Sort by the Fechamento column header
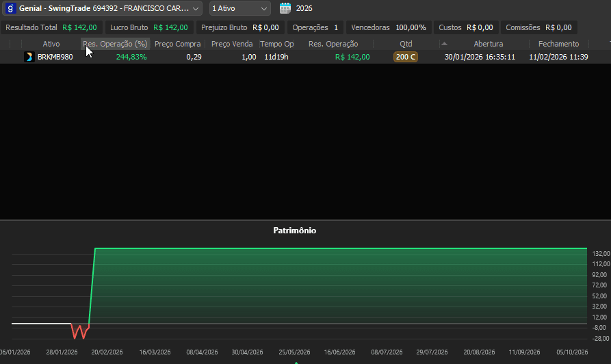Viewport: 611px width, 364px height. pos(558,44)
